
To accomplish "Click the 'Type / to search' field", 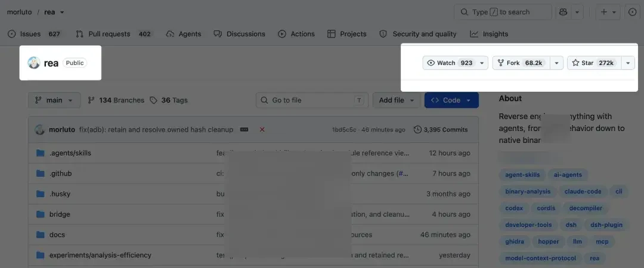I will 503,12.
